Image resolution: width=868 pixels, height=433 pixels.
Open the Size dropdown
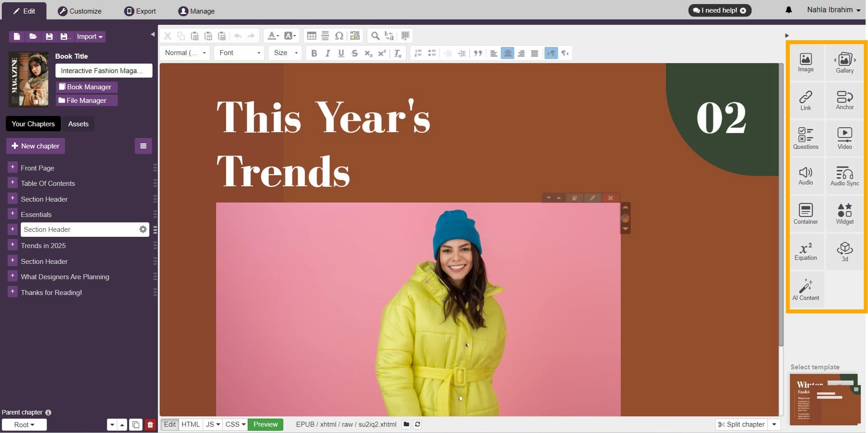(x=285, y=53)
